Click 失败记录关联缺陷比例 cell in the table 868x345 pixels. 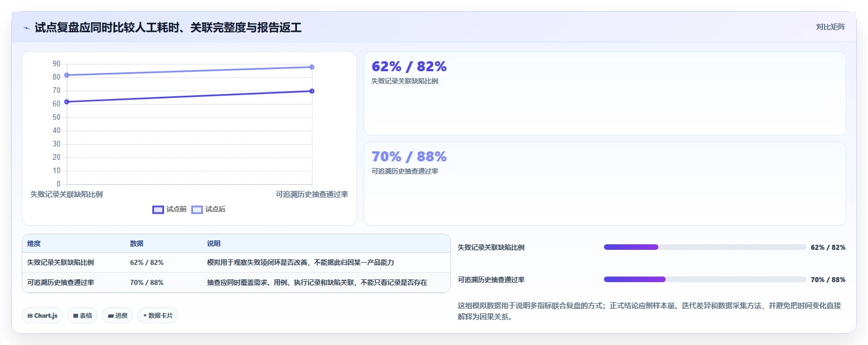click(61, 263)
